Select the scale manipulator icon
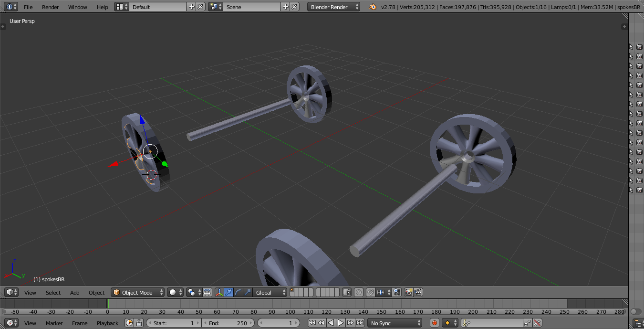This screenshot has width=644, height=329. point(247,292)
